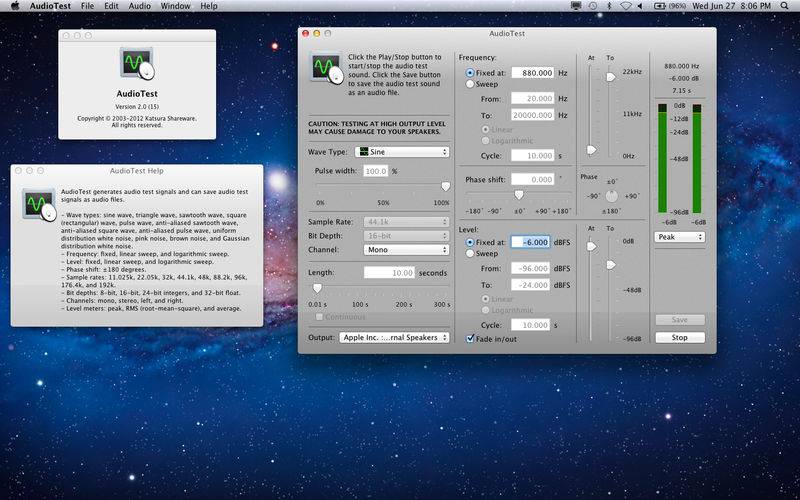The image size is (800, 500).
Task: Click the AudioTest icon in About window
Action: pos(137,63)
